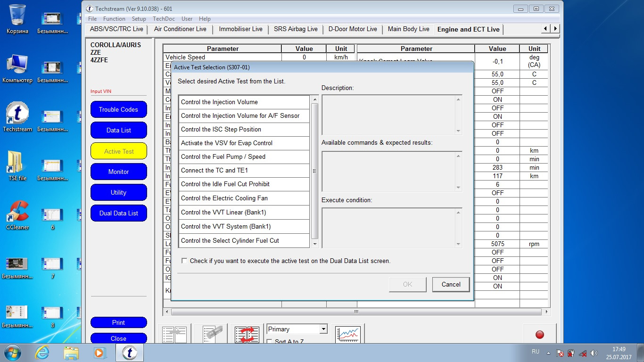Switch to Immobiliser Live tab
This screenshot has width=644, height=362.
(241, 29)
